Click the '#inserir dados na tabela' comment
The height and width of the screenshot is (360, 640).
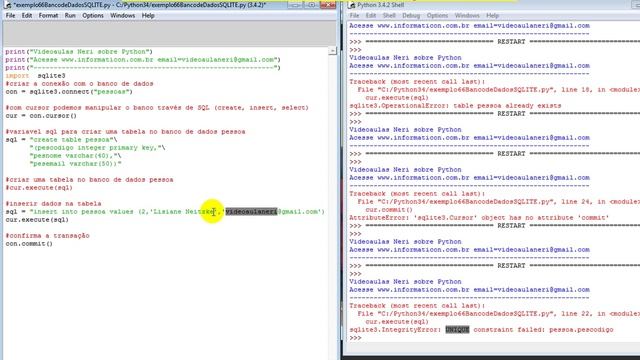coord(53,204)
